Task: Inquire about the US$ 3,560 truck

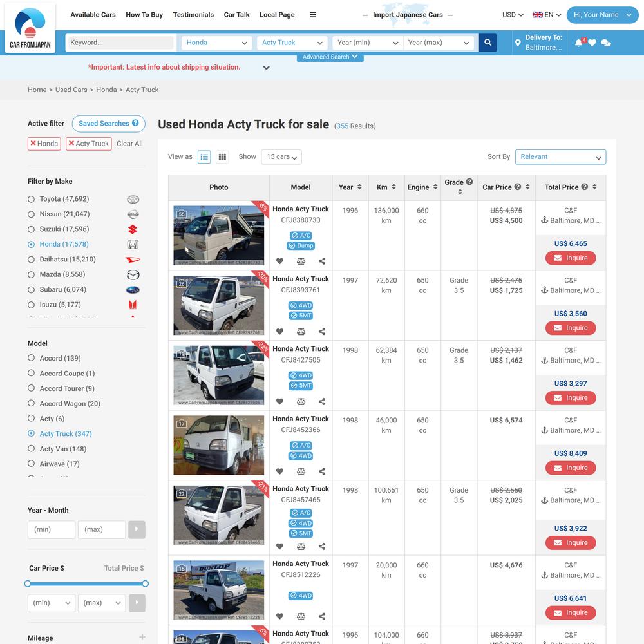Action: [571, 328]
